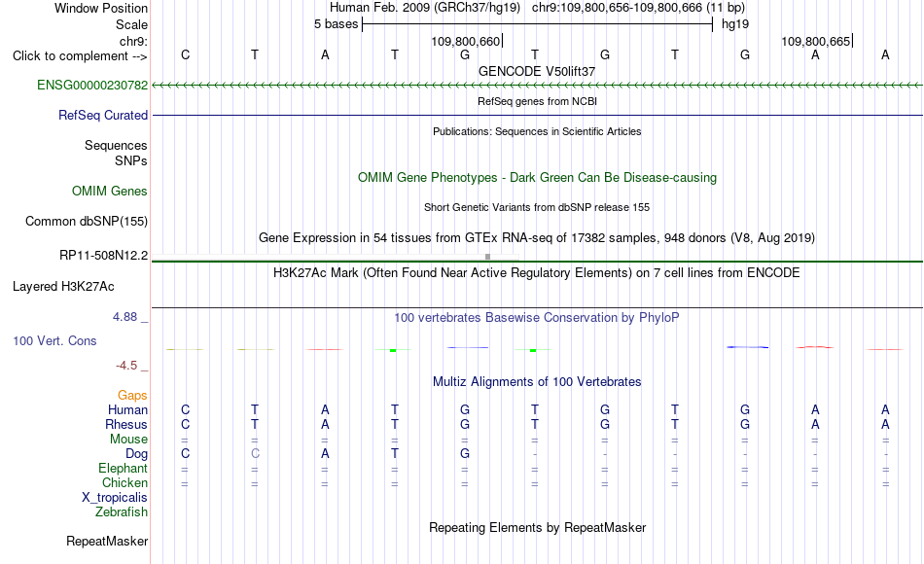Select the Human species label

(127, 409)
